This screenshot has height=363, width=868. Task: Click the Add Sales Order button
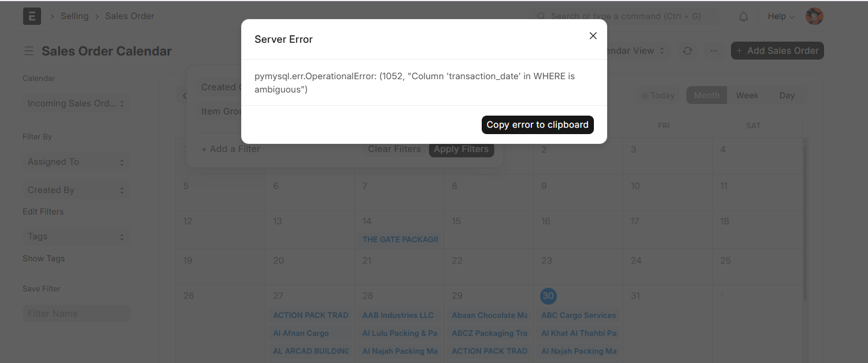pyautogui.click(x=777, y=51)
